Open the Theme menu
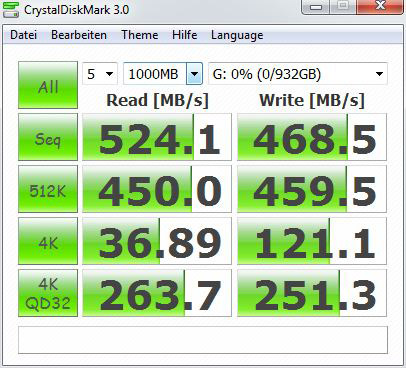406x368 pixels. coord(140,35)
